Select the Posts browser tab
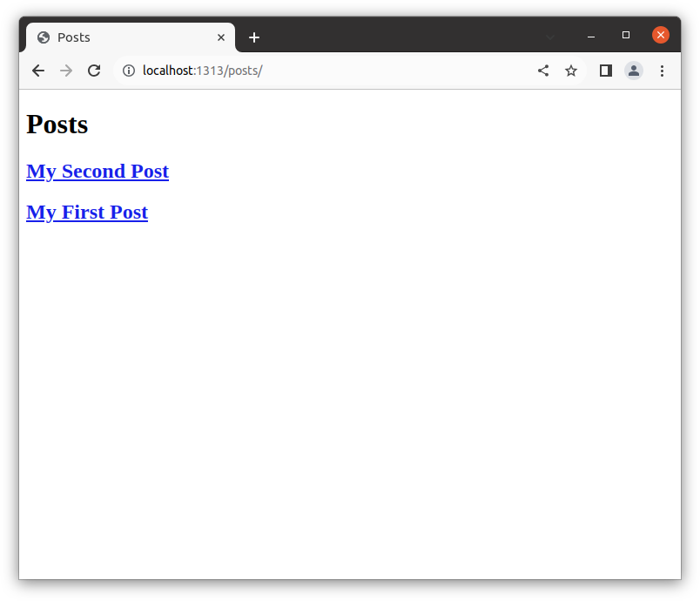 click(122, 37)
